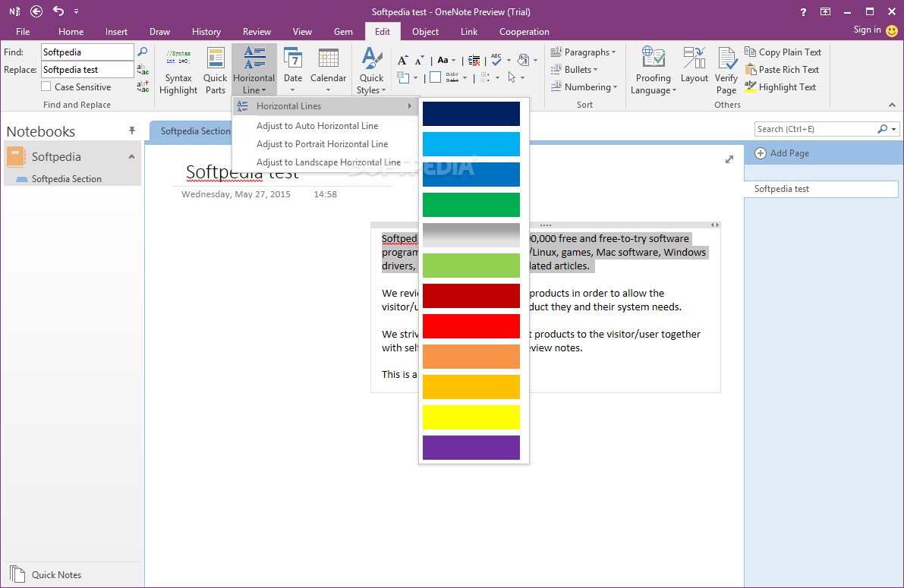
Task: Click the remove indent lines icon with red X
Action: pyautogui.click(x=474, y=60)
